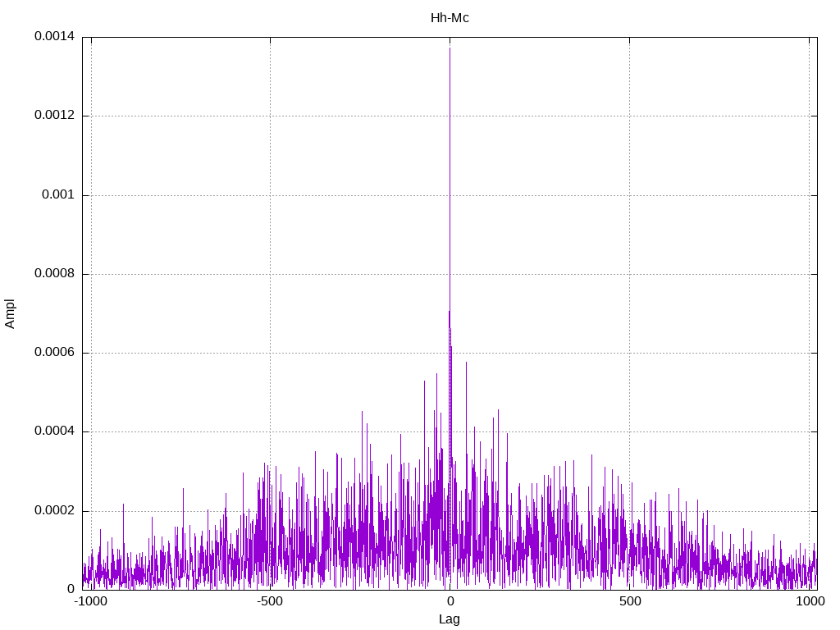
Task: Click the -1000 x-axis tick label
Action: 90,601
